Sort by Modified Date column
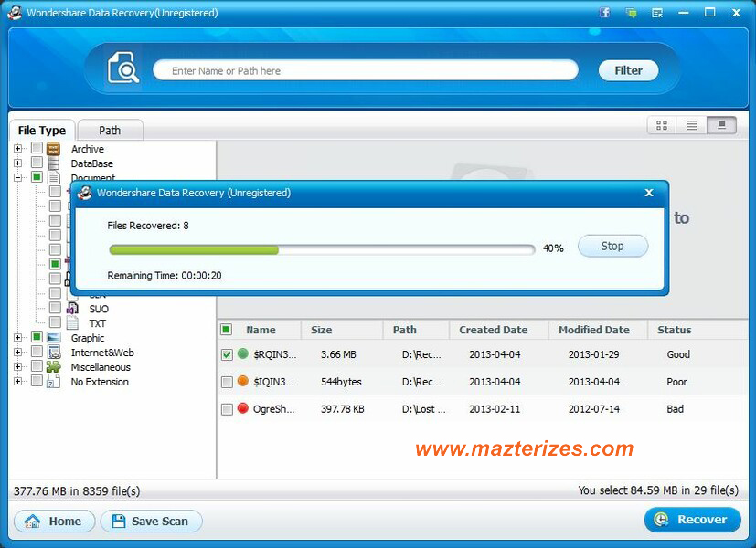 pos(598,330)
